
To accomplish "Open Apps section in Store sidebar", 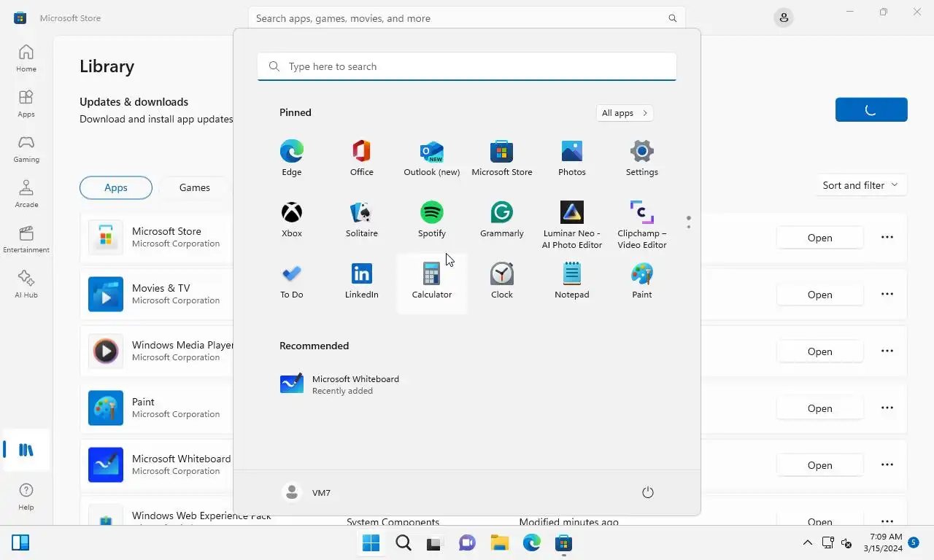I will (x=26, y=104).
